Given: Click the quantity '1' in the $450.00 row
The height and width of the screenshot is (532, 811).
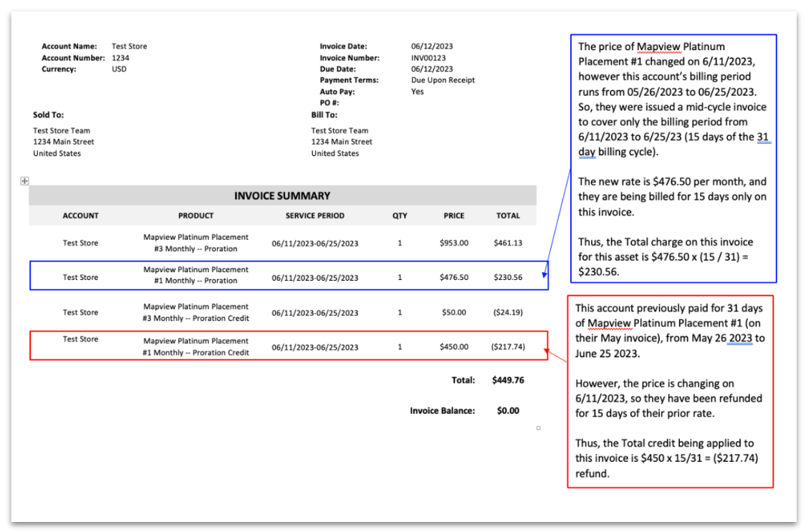Looking at the screenshot, I should 400,347.
